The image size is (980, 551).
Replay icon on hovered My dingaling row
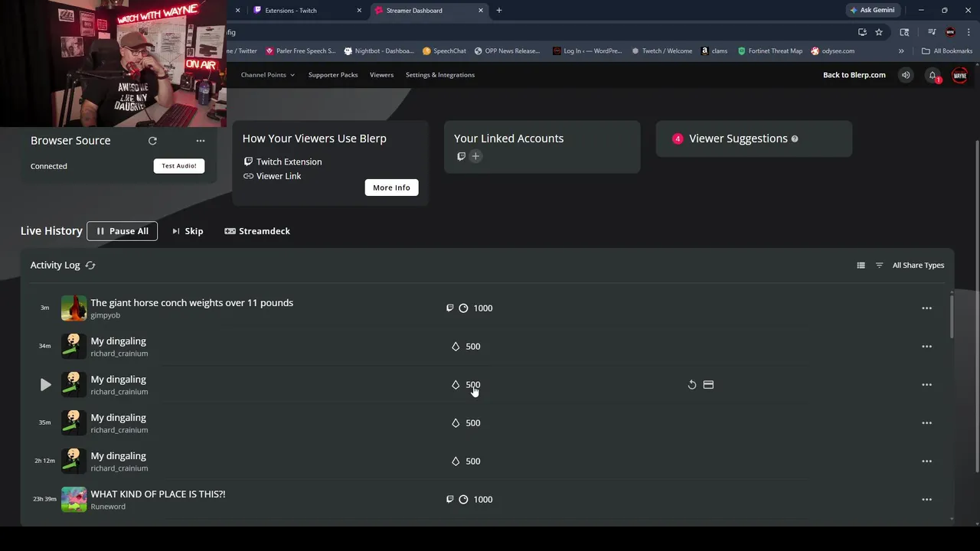[x=692, y=385]
